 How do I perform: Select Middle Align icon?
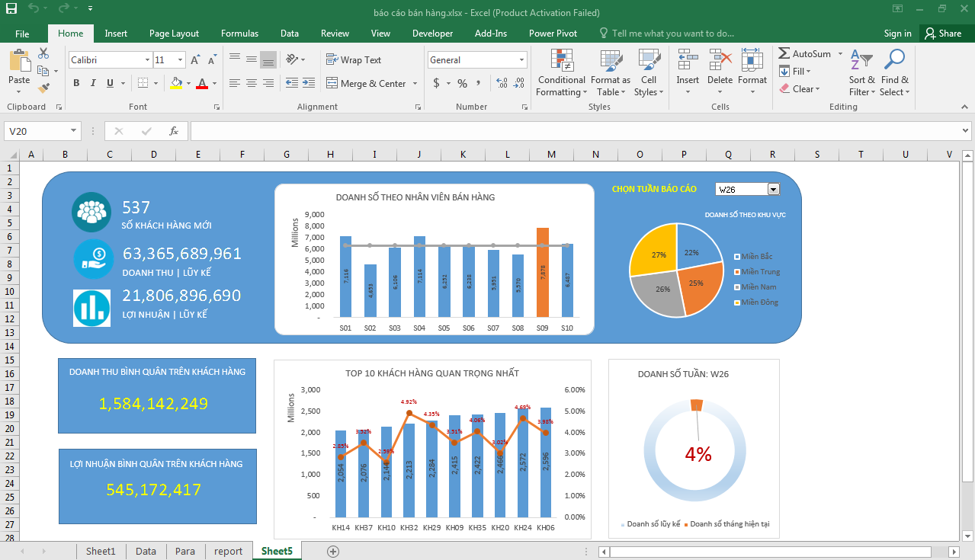pyautogui.click(x=252, y=60)
